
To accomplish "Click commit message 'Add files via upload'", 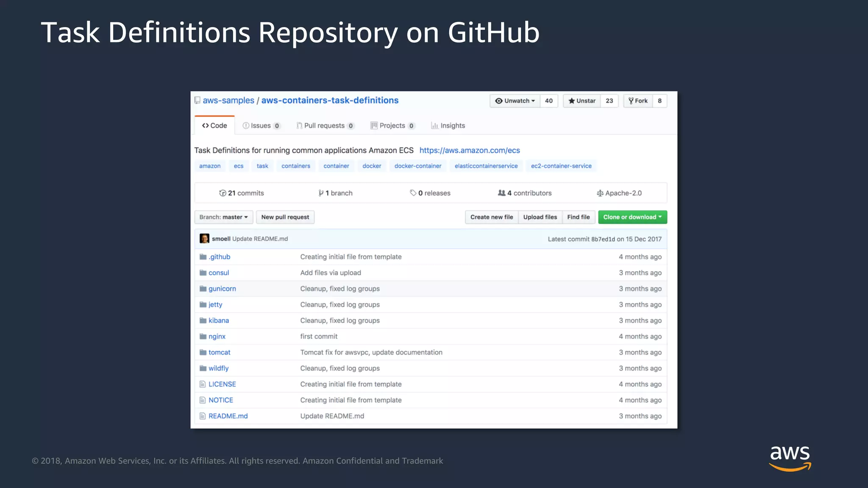I will pyautogui.click(x=331, y=273).
